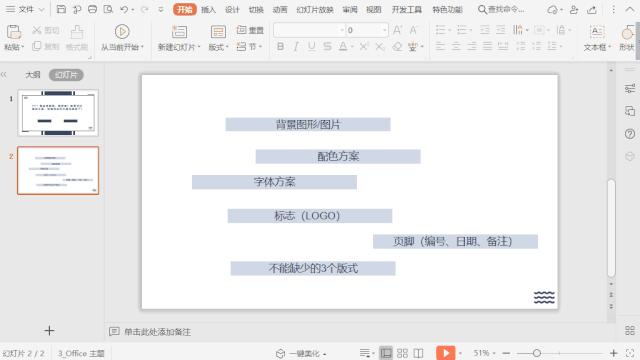Viewport: 640px width, 360px height.
Task: Click the share export icon
Action: tap(592, 9)
